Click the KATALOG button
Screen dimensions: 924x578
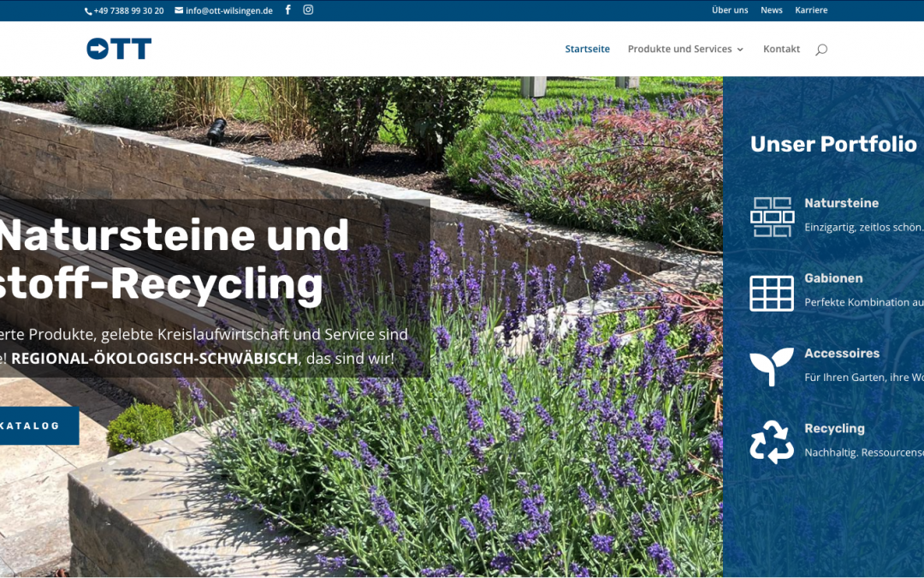(38, 426)
